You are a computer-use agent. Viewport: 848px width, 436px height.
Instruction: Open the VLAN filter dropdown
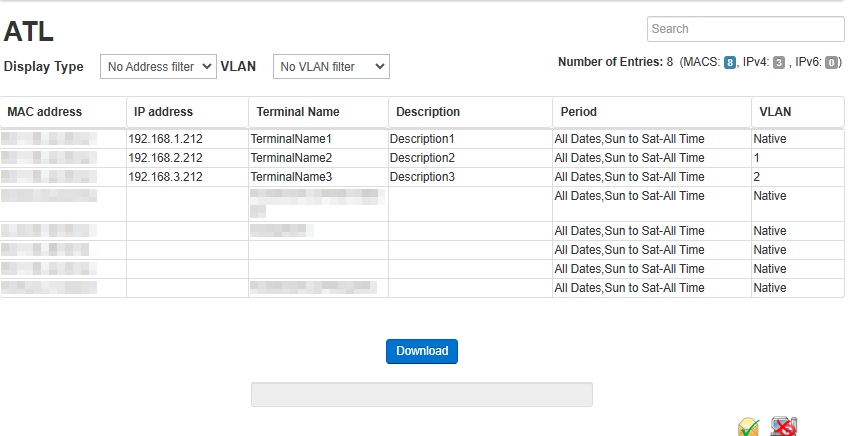click(331, 67)
